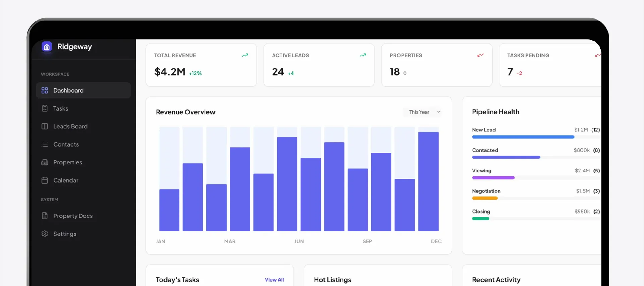Click the Today's Tasks heading
Viewport: 644px width, 286px height.
177,280
